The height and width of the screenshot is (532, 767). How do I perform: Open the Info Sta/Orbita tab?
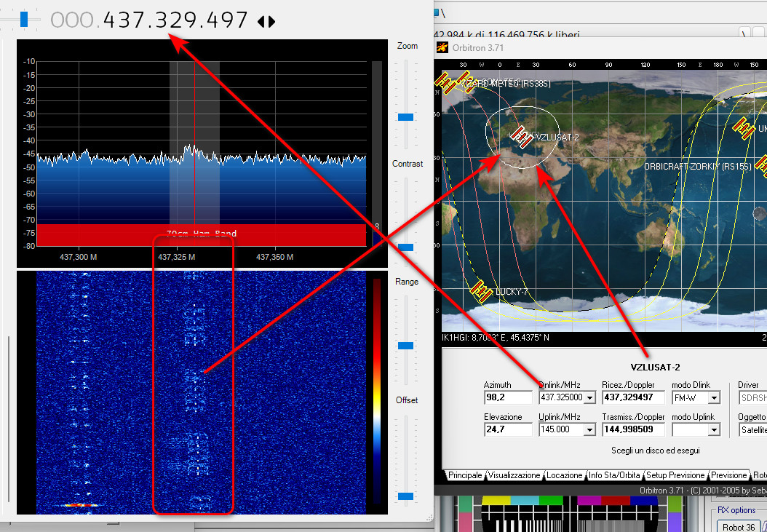click(x=615, y=475)
